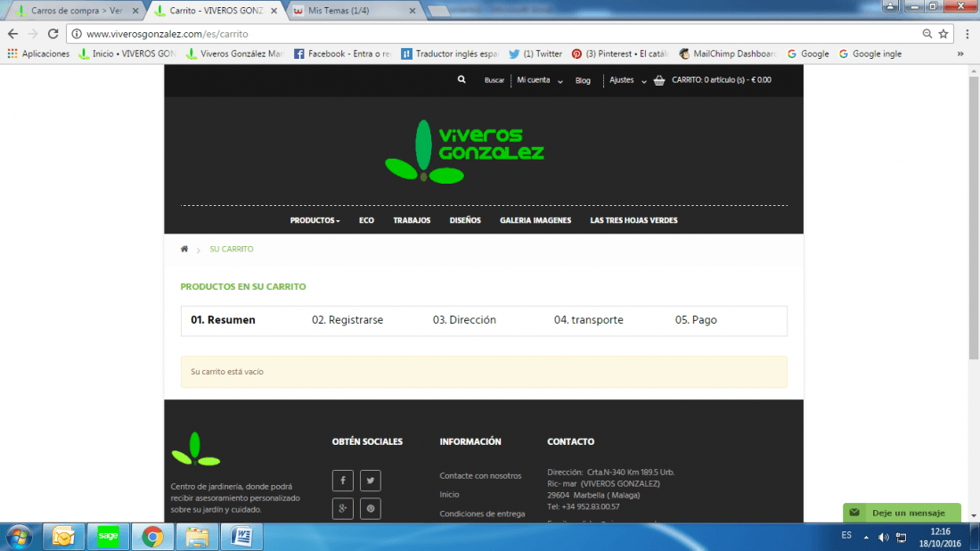Open the MailChimp Dashboard bookmark
Image resolution: width=980 pixels, height=551 pixels.
pyautogui.click(x=728, y=53)
